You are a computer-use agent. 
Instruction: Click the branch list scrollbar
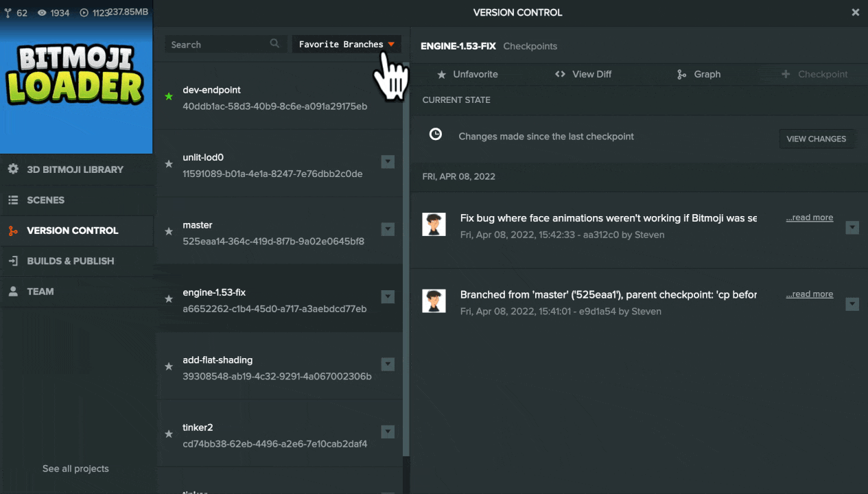click(x=406, y=261)
